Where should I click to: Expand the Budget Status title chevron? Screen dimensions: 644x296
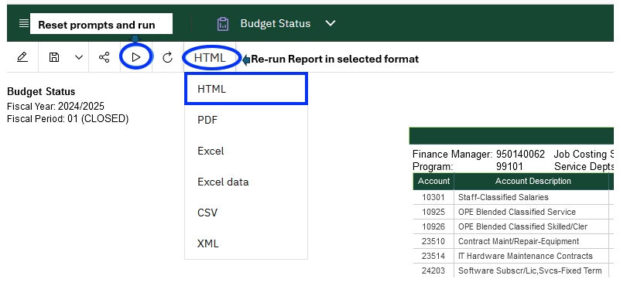331,23
